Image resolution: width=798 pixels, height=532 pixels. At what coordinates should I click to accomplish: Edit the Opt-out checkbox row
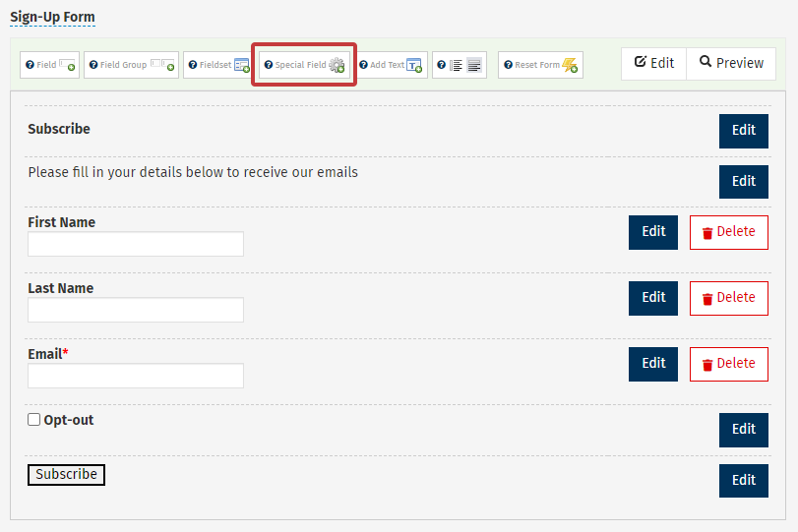[x=743, y=430]
